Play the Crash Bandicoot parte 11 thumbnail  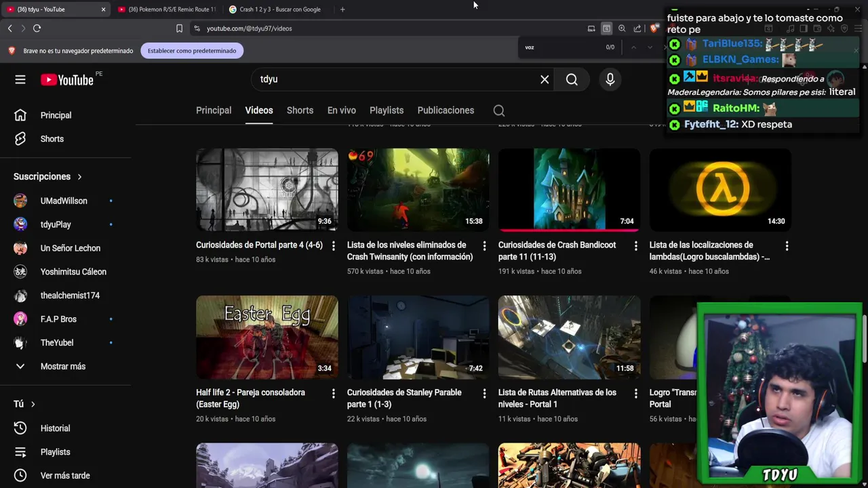pos(569,190)
